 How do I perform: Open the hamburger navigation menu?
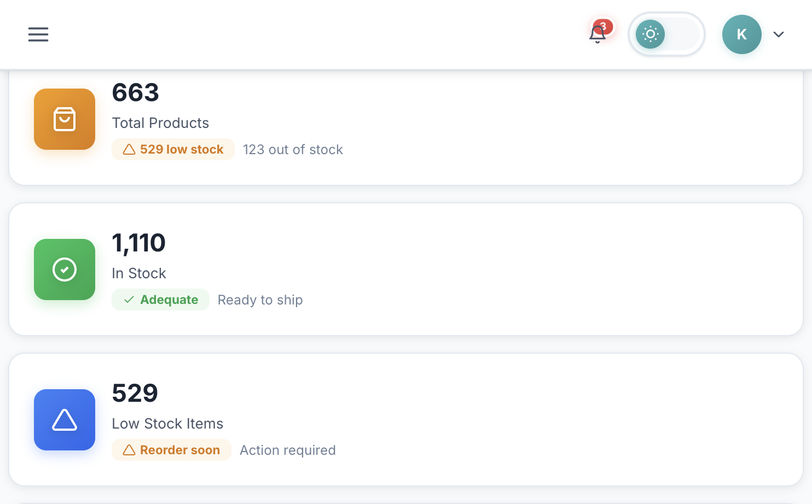coord(38,34)
